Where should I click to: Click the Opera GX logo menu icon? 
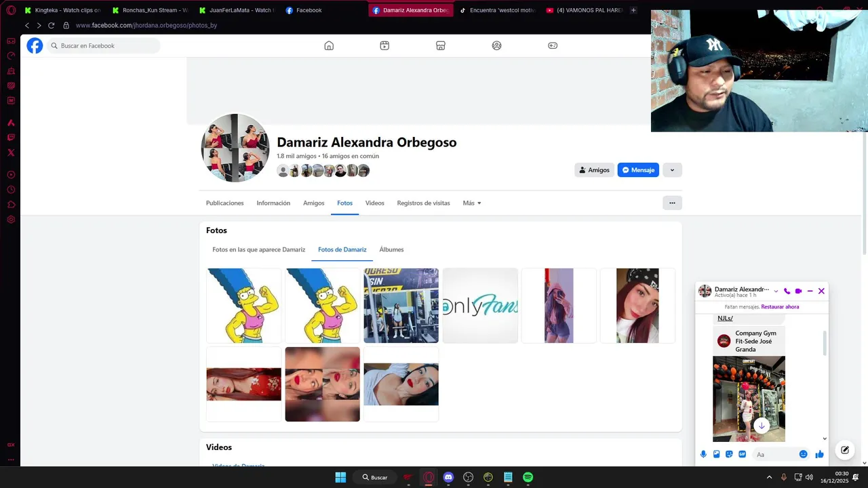pyautogui.click(x=11, y=10)
